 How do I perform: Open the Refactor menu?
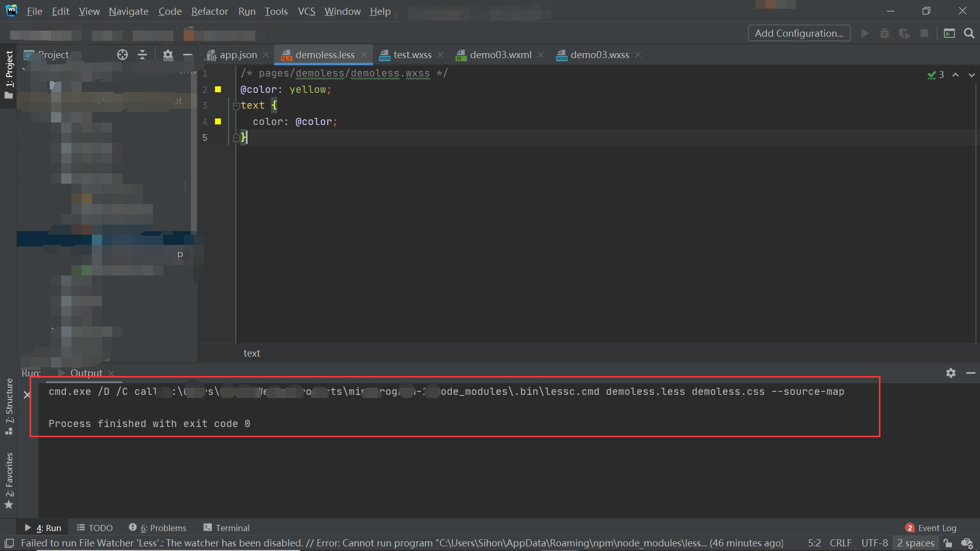click(x=209, y=11)
